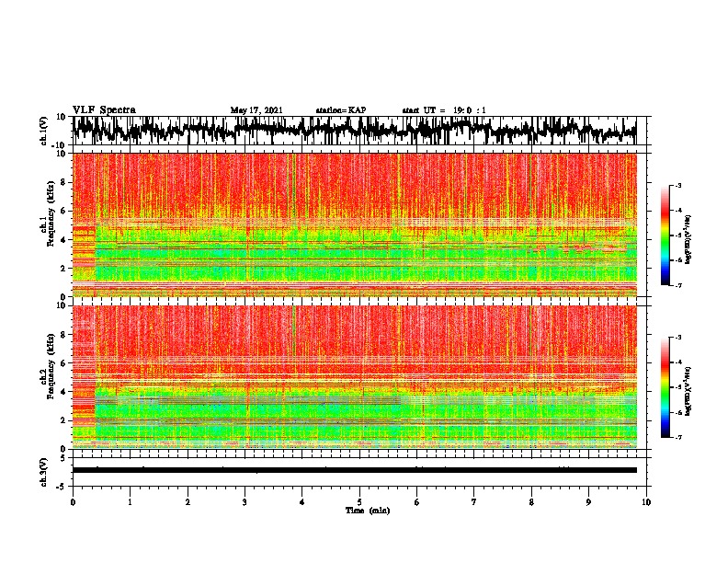Click the ch.1 frequency spectrogram panel

pyautogui.click(x=355, y=224)
